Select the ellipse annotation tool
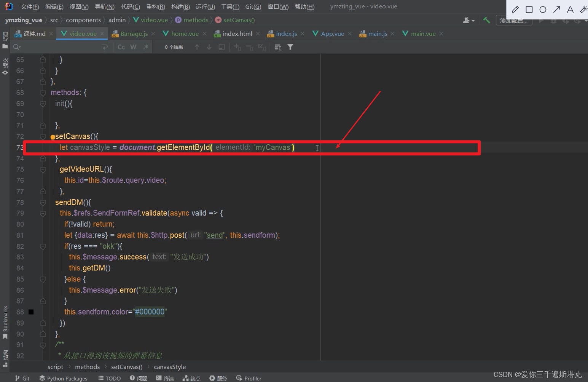Screen dimensions: 588x382 (543, 10)
